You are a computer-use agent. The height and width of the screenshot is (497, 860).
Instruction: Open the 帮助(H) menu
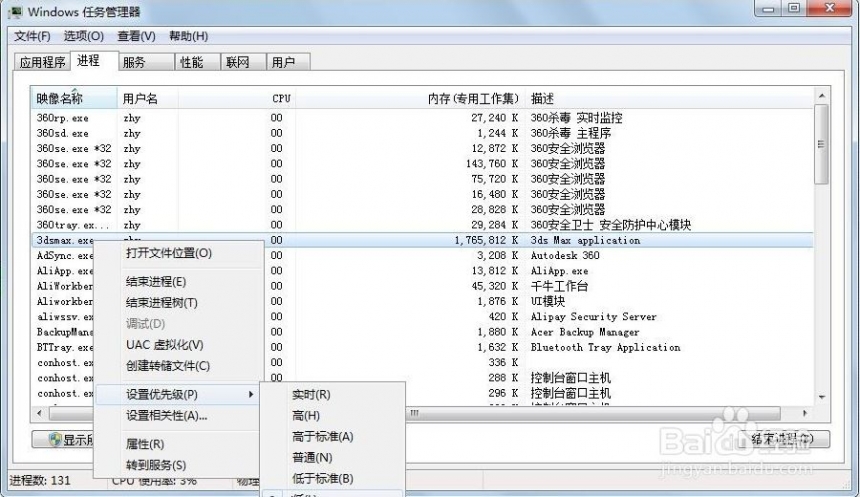pos(188,36)
